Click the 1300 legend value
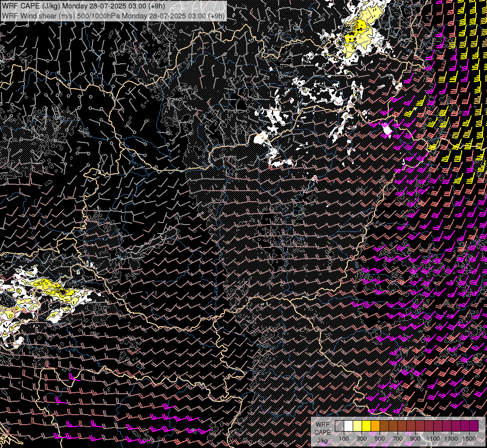Image resolution: width=487 pixels, height=448 pixels. coord(451,439)
